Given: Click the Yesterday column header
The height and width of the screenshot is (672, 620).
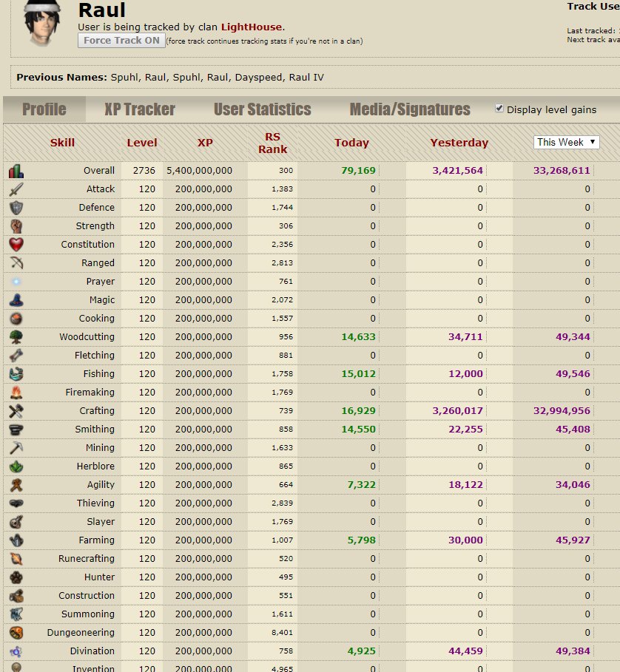Looking at the screenshot, I should [459, 143].
